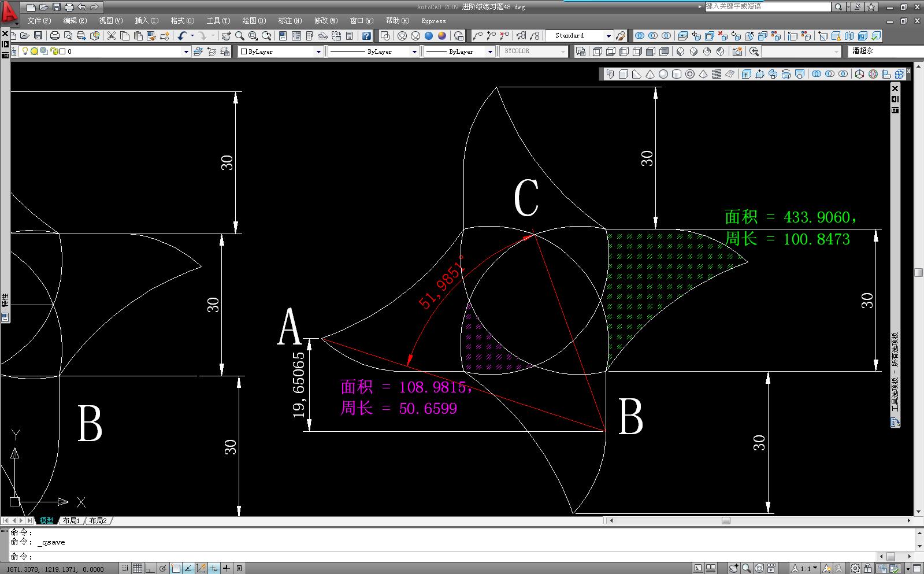Screen dimensions: 924x574
Task: Toggle Snap Mode in status bar
Action: pos(125,568)
